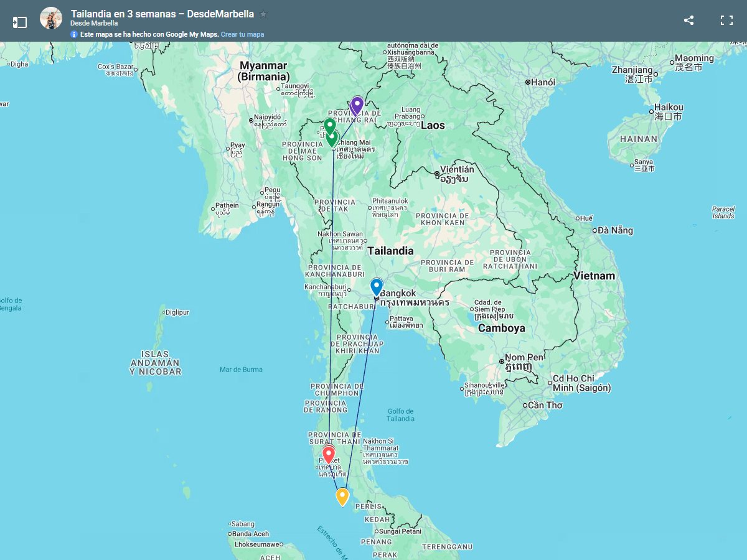Click the 'Đà Nẵng' city label
This screenshot has height=560, width=747.
pos(615,230)
